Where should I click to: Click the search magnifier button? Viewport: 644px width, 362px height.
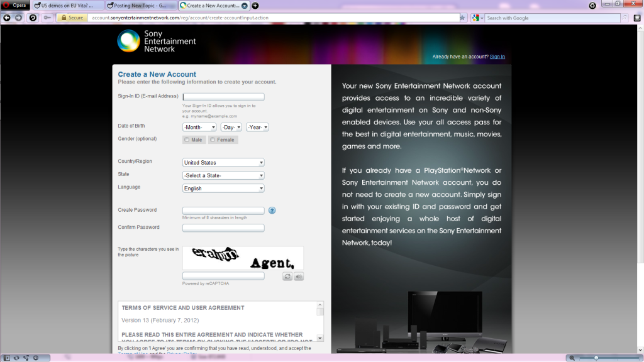coord(625,18)
